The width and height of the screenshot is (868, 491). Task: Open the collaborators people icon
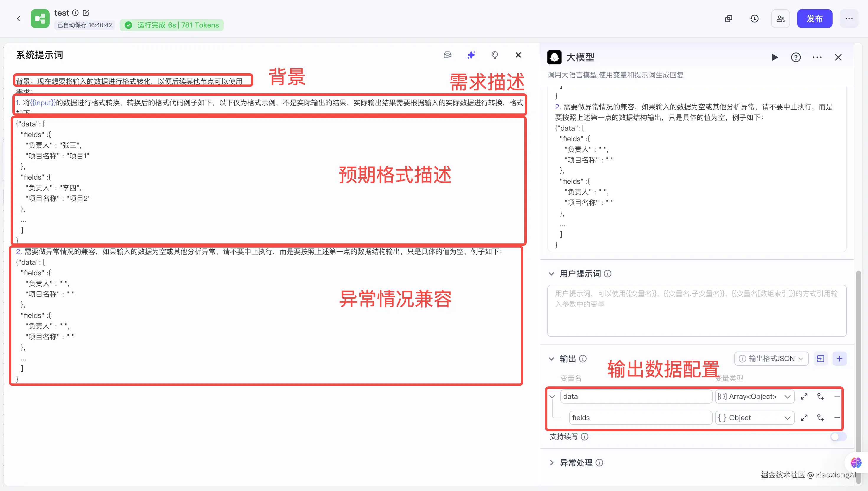click(780, 19)
